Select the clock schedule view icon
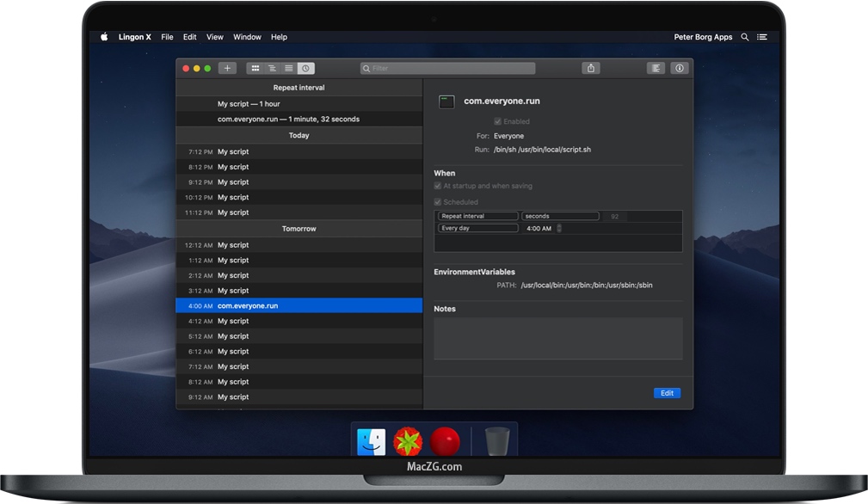Image resolution: width=868 pixels, height=504 pixels. (306, 67)
